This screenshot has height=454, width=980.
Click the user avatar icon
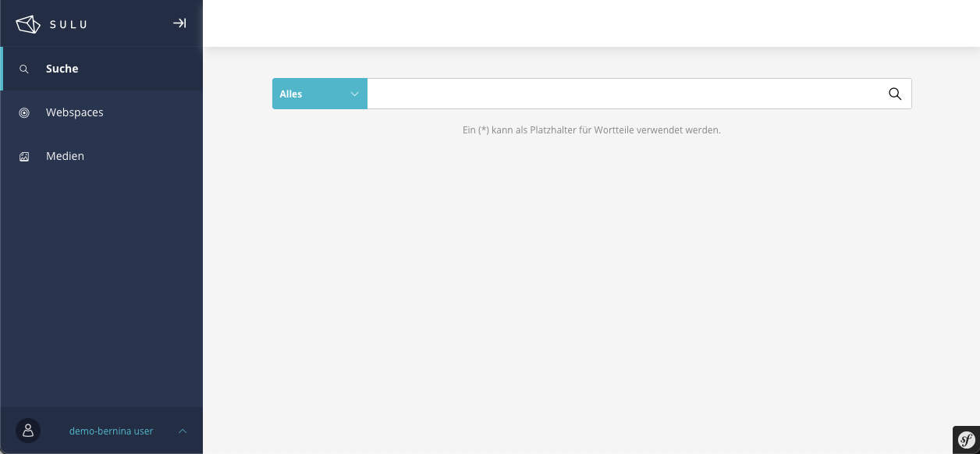click(x=28, y=431)
